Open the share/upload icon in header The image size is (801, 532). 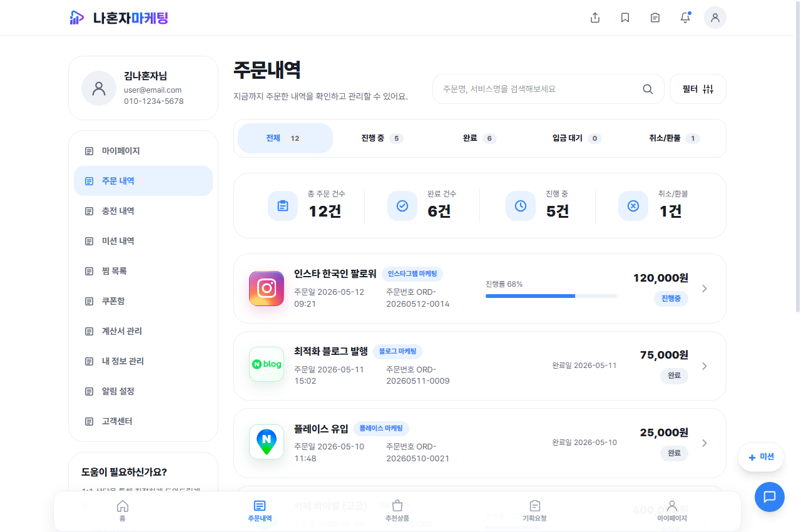pos(595,18)
